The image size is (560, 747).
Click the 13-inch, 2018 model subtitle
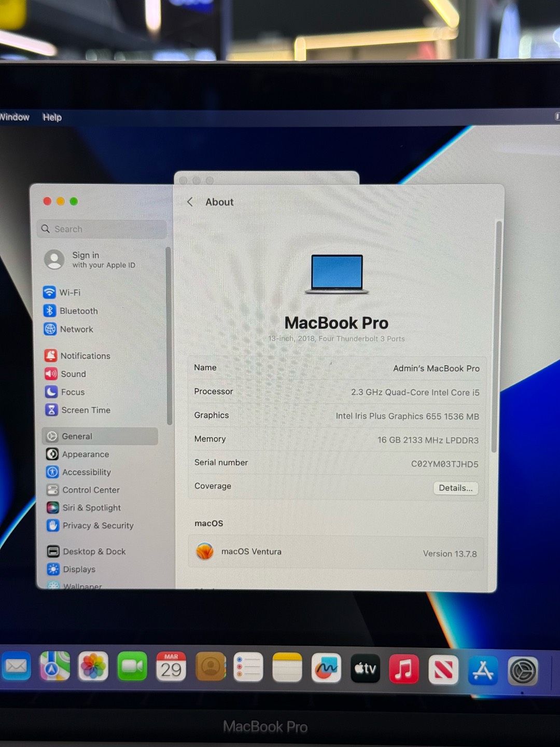click(x=337, y=339)
